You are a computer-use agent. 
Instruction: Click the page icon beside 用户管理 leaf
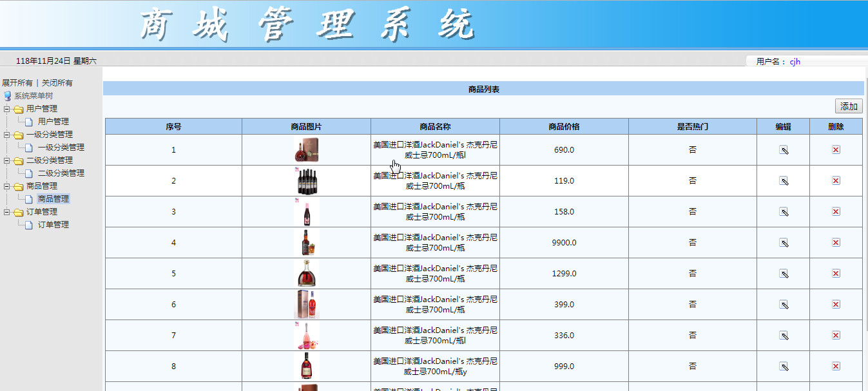29,122
